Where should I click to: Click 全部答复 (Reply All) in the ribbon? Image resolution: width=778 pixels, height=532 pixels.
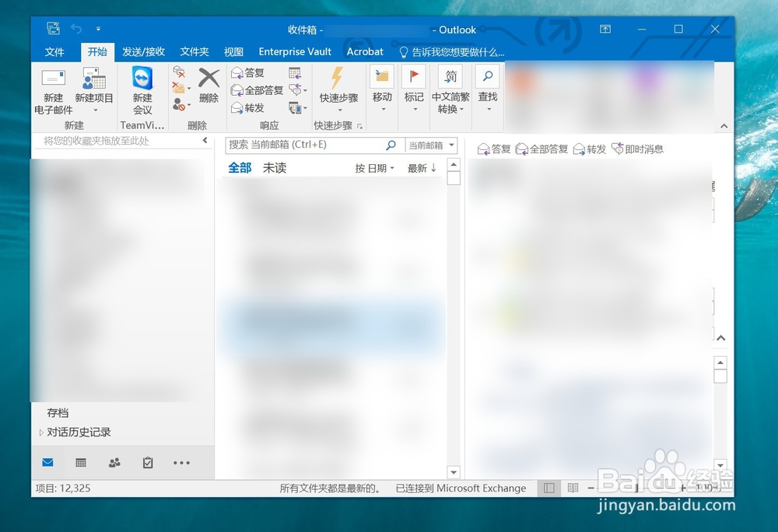point(257,90)
